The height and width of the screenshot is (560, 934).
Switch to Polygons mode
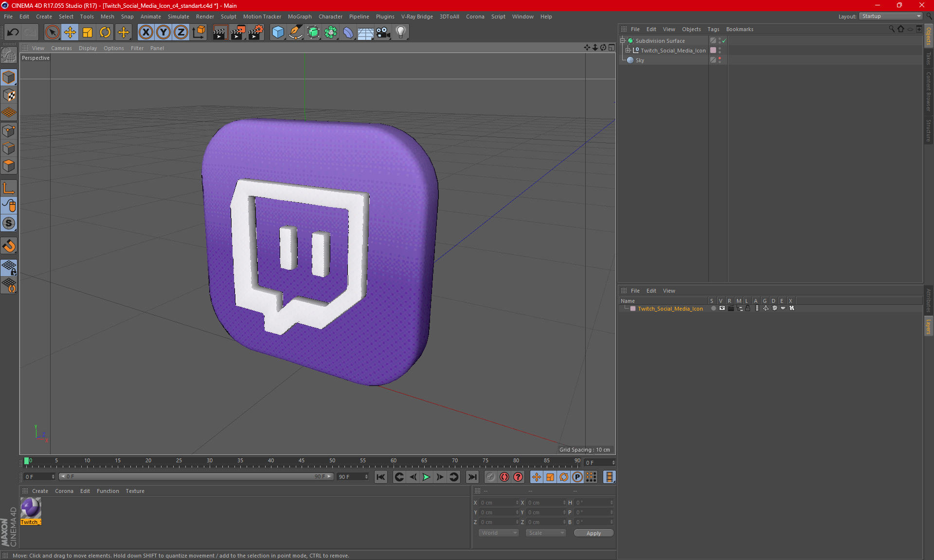(x=9, y=166)
